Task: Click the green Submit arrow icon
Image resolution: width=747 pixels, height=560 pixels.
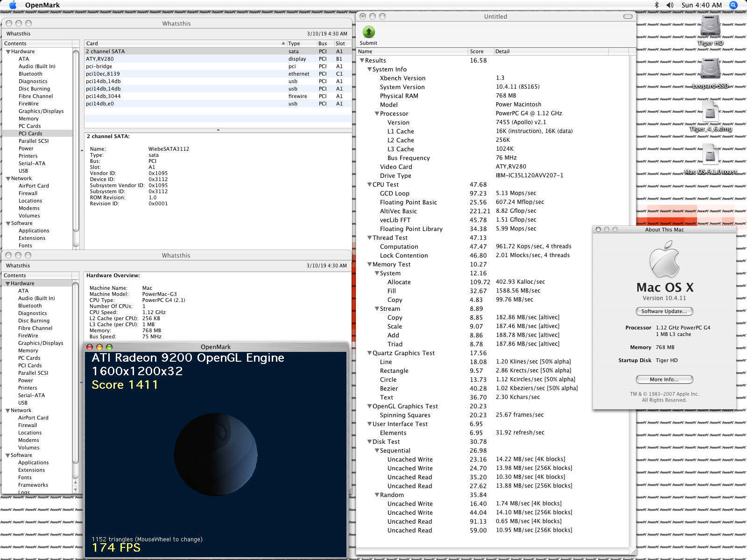Action: pyautogui.click(x=369, y=32)
